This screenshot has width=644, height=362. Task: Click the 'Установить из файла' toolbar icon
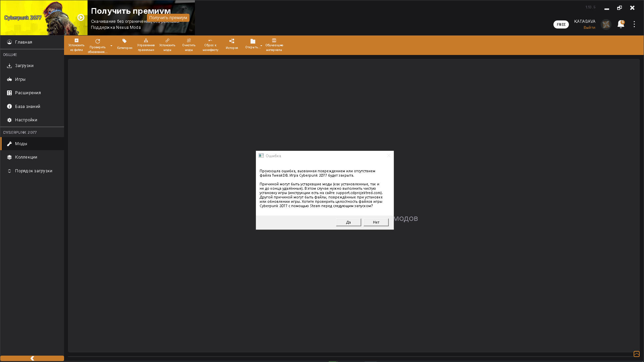pos(76,41)
